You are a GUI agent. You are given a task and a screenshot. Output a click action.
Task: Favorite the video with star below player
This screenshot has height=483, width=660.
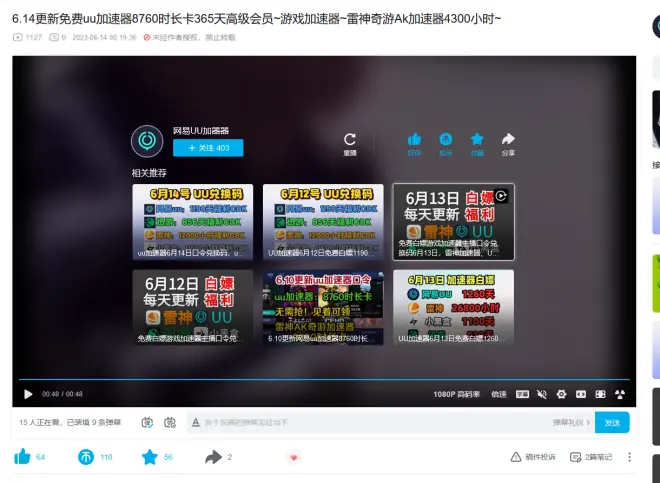pos(150,457)
